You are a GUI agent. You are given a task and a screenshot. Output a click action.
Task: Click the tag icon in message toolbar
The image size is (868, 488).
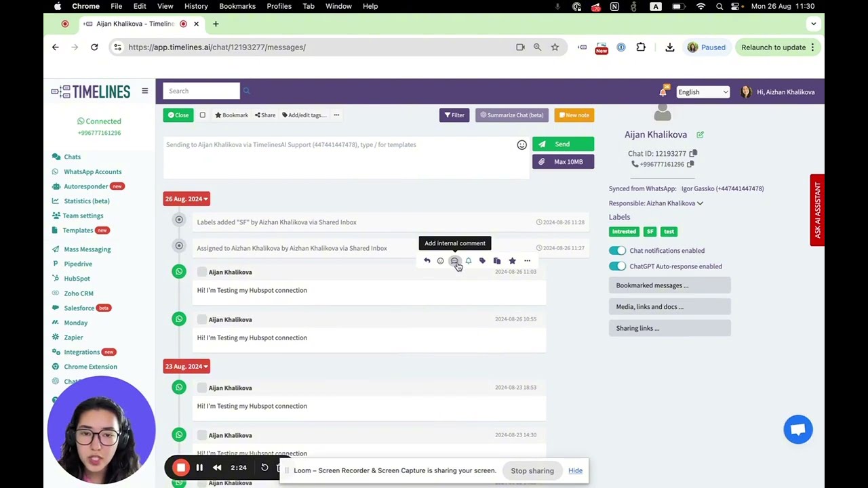(x=482, y=261)
